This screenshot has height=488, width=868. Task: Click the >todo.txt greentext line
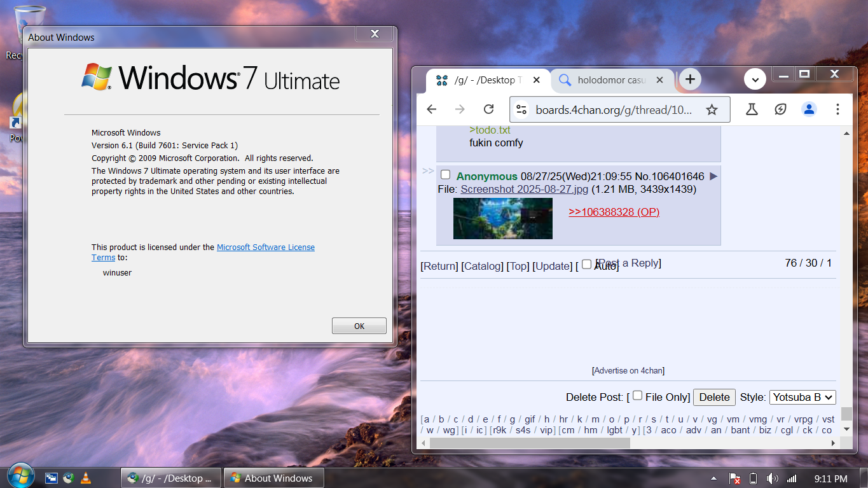490,130
